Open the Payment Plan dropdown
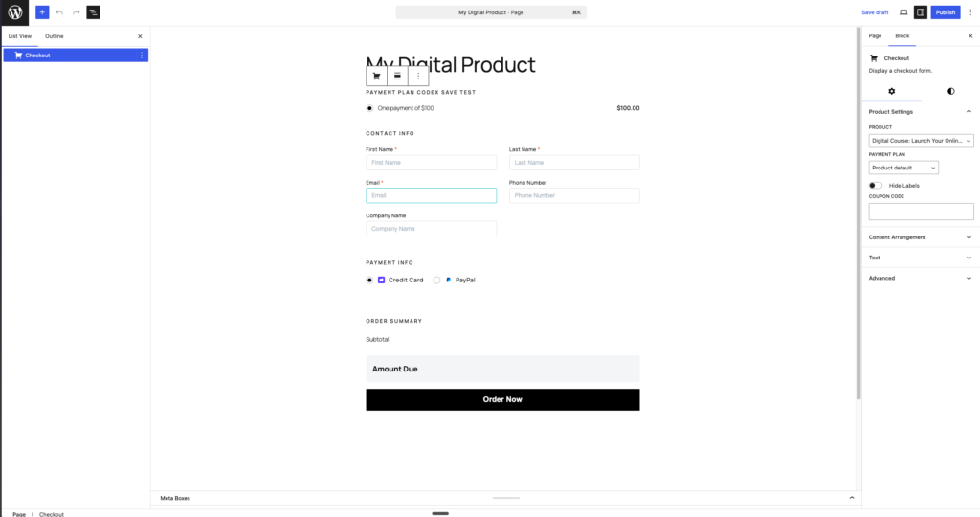This screenshot has width=980, height=517. tap(903, 168)
